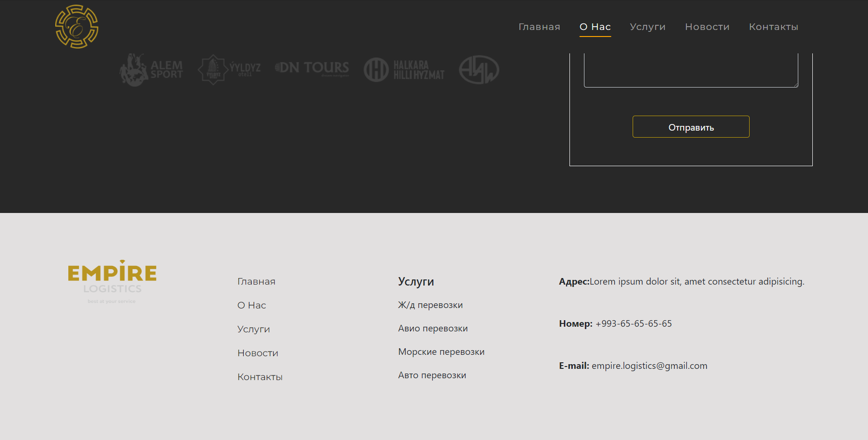The image size is (868, 440).
Task: Click the bold Услуги heading in footer
Action: pyautogui.click(x=416, y=281)
